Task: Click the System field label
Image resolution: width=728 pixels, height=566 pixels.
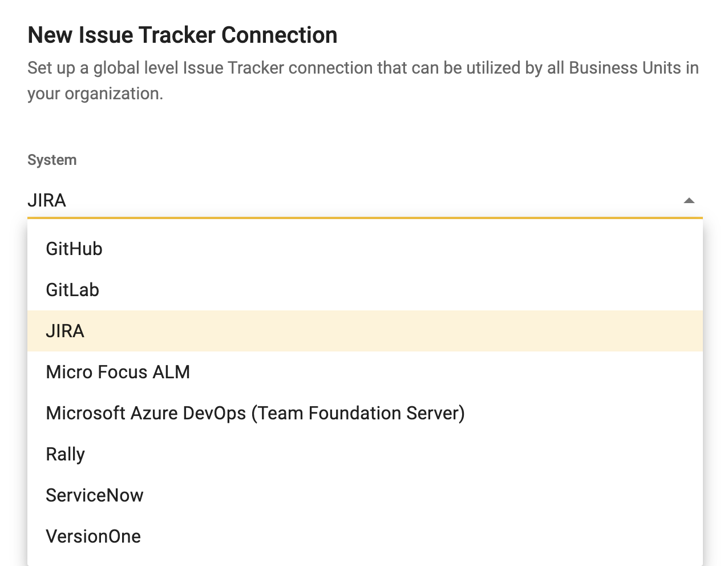Action: pyautogui.click(x=52, y=160)
